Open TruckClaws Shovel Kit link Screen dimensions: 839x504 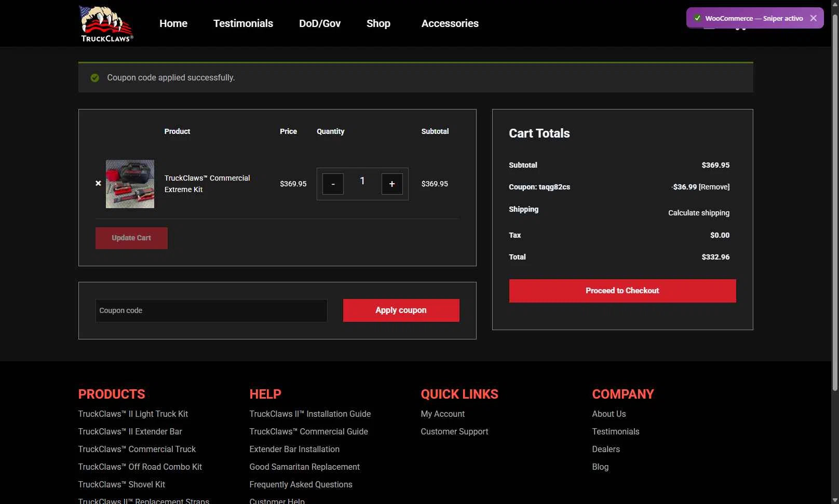pyautogui.click(x=121, y=484)
